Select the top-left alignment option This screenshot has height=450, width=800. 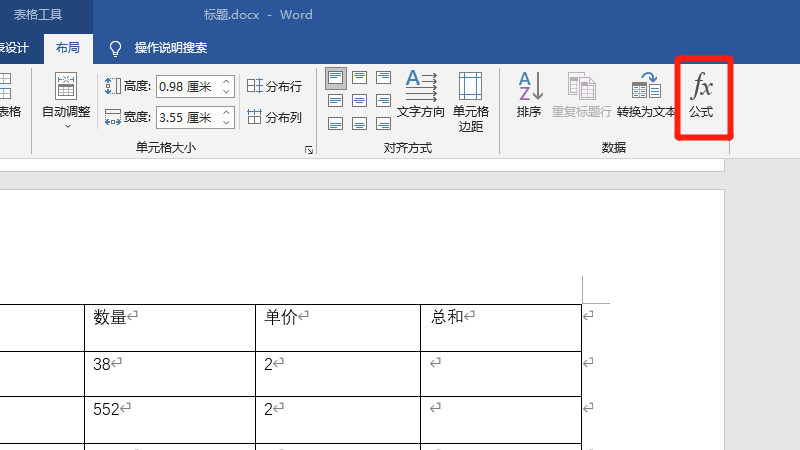tap(336, 77)
